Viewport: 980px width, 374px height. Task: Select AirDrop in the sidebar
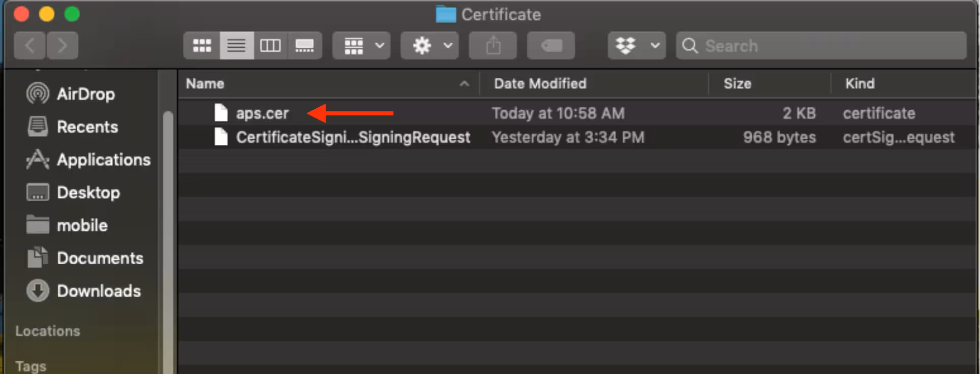tap(85, 93)
